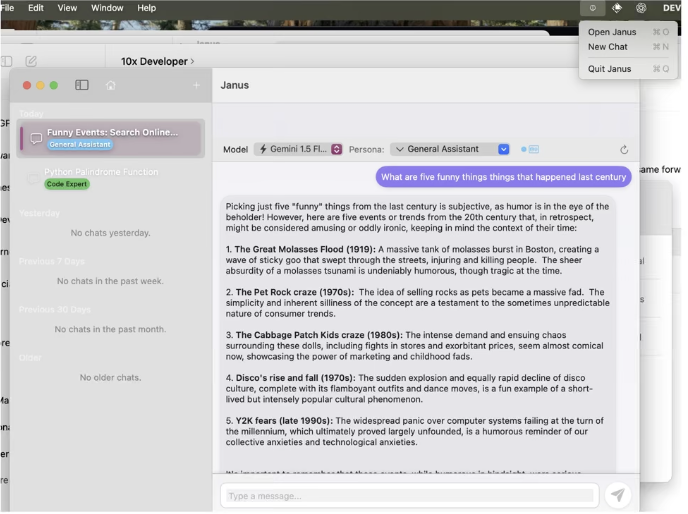
Task: Open the Gemini 1.5 Fl... model dropdown
Action: (298, 149)
